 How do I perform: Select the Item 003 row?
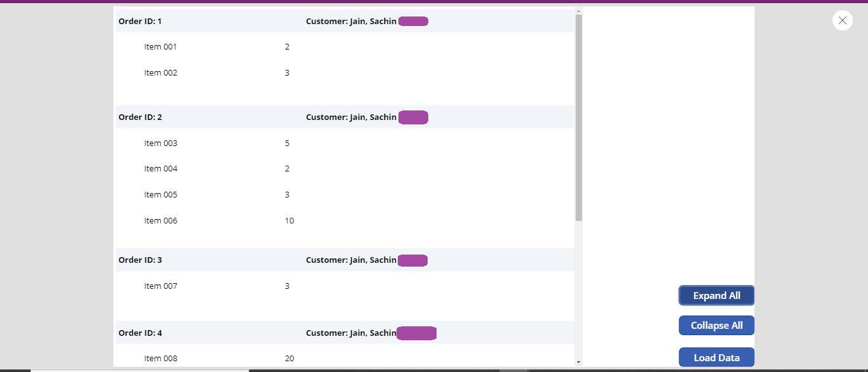point(160,143)
